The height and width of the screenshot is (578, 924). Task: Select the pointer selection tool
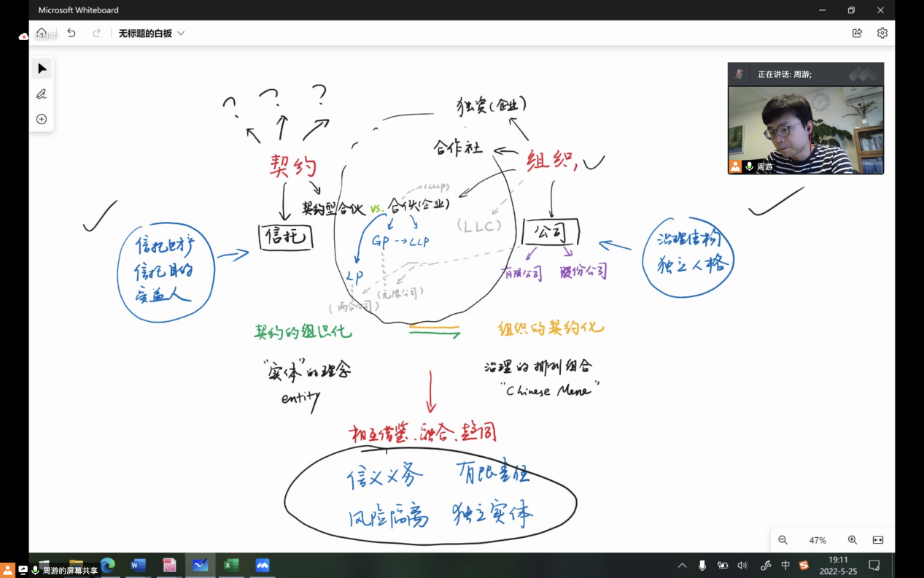(x=42, y=69)
